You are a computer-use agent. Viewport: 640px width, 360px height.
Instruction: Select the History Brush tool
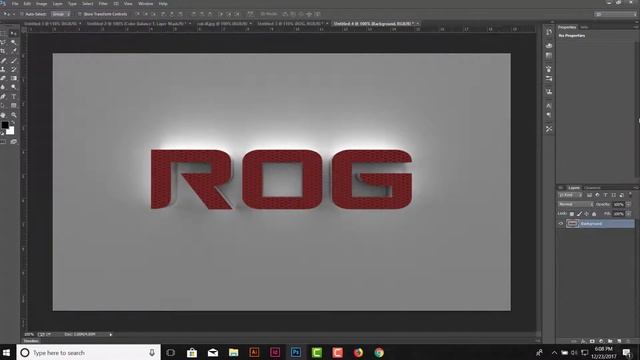coord(13,69)
